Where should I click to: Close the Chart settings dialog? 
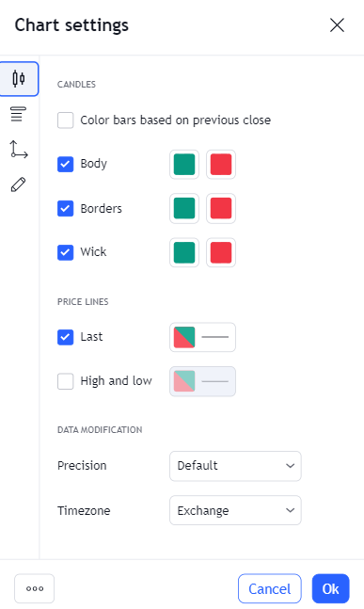pyautogui.click(x=337, y=25)
